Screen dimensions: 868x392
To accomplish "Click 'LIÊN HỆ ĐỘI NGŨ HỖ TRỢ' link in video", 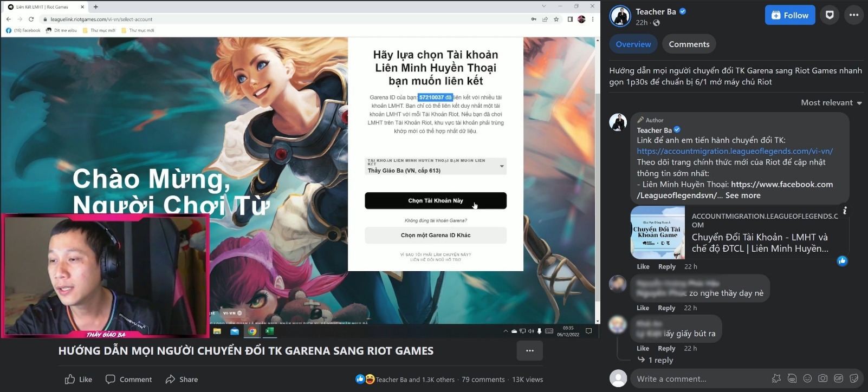I will coord(436,259).
